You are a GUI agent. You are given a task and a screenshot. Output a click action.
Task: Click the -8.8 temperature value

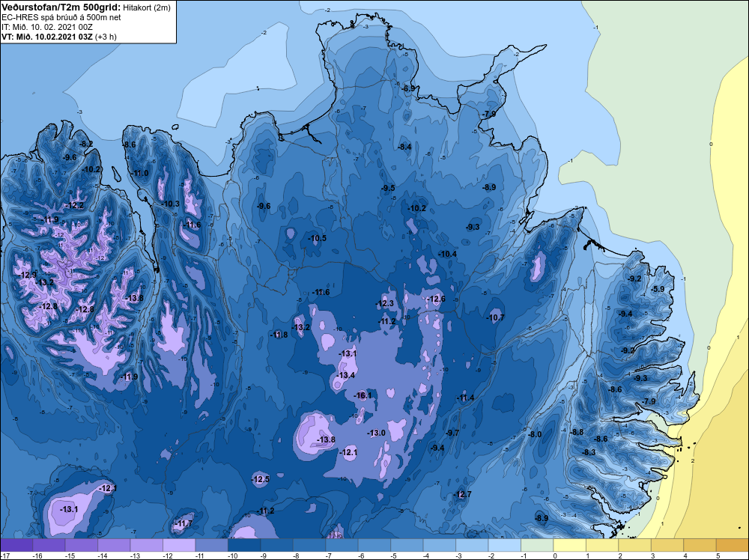(577, 431)
